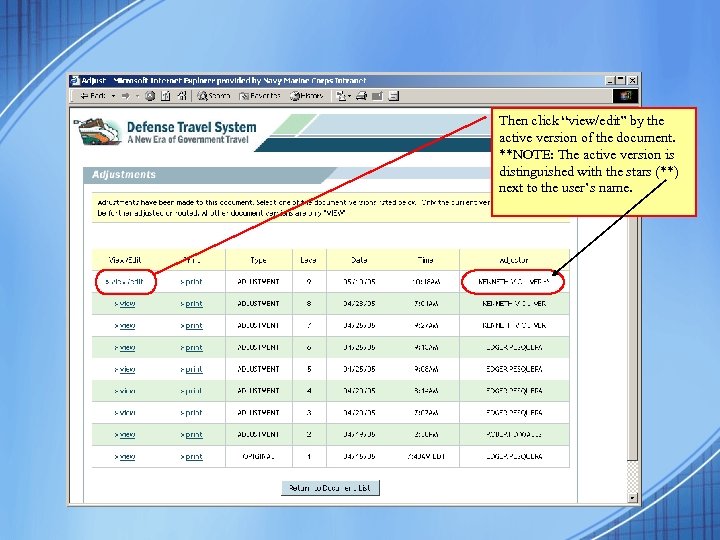Click the Discuss icon in browser toolbar
This screenshot has height=540, width=720.
[394, 96]
